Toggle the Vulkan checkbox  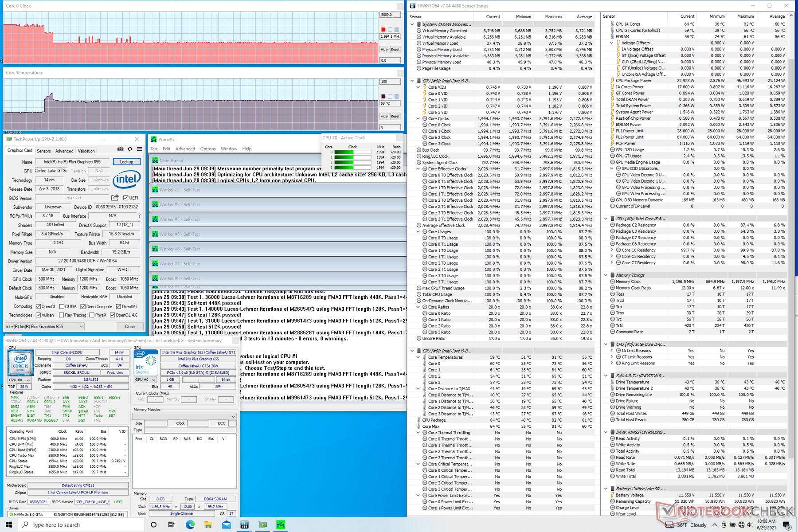(38, 315)
